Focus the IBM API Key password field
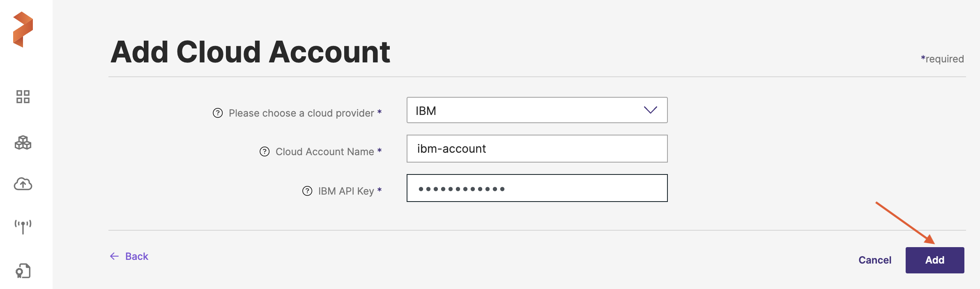Image resolution: width=980 pixels, height=289 pixels. click(x=536, y=188)
